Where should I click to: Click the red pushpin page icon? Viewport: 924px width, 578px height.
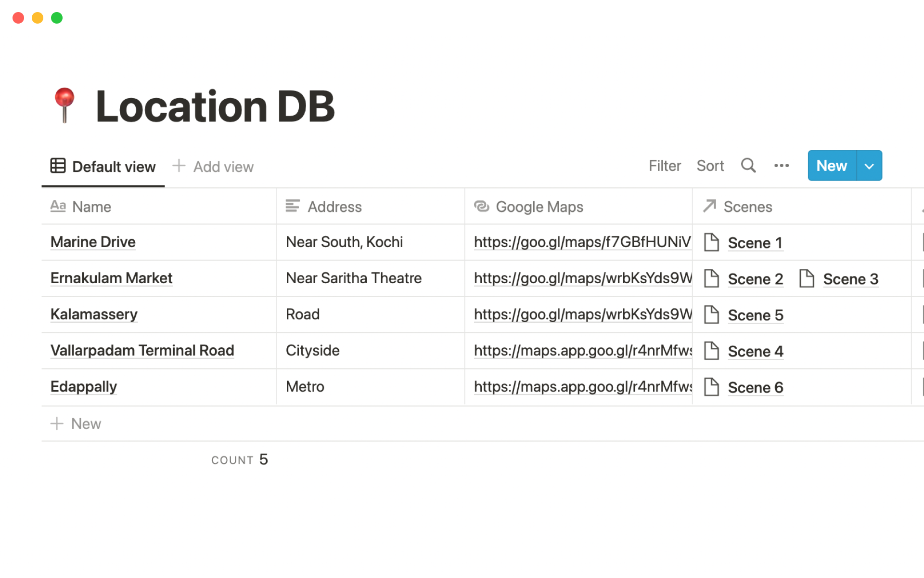tap(64, 105)
